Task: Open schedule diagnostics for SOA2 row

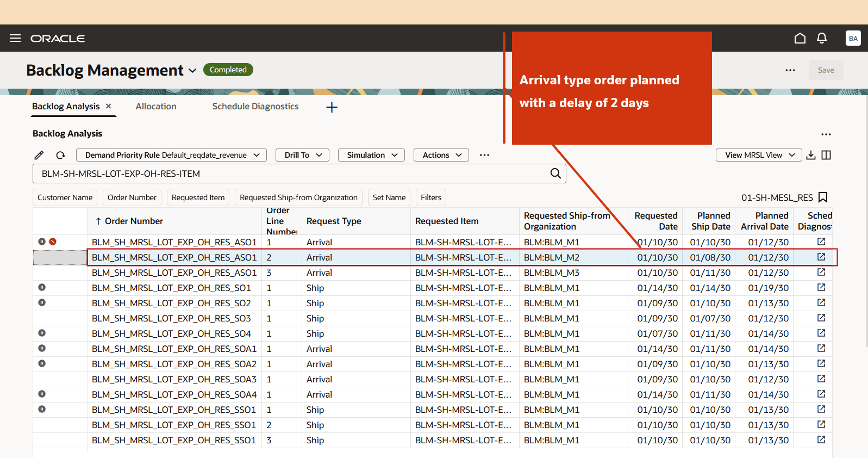Action: point(821,363)
